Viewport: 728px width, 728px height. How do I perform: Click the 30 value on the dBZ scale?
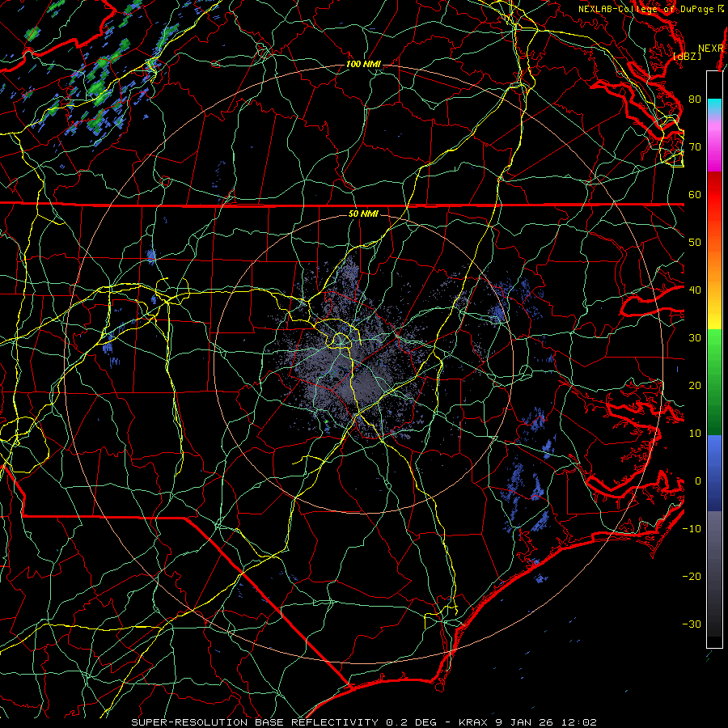click(x=695, y=338)
